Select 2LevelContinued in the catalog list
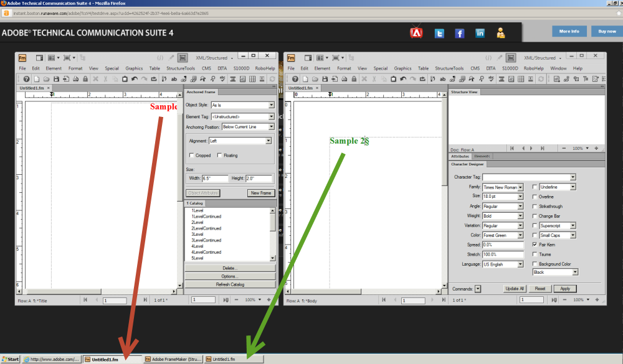 pyautogui.click(x=206, y=228)
